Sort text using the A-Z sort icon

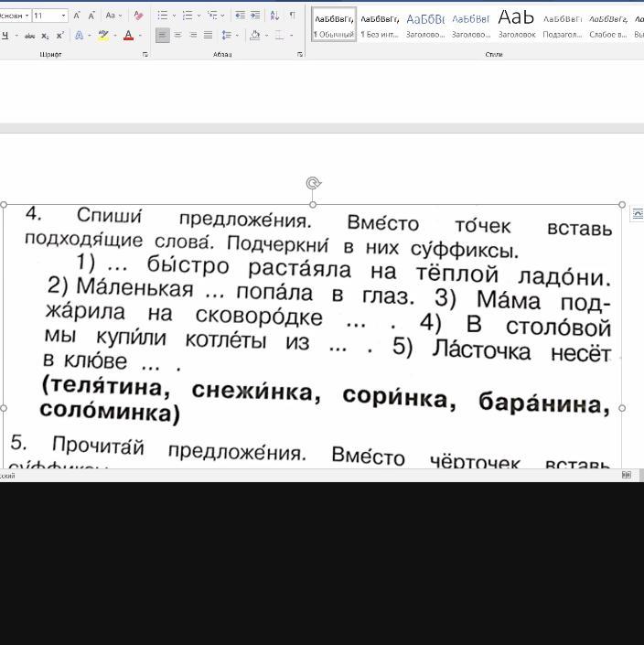coord(274,16)
